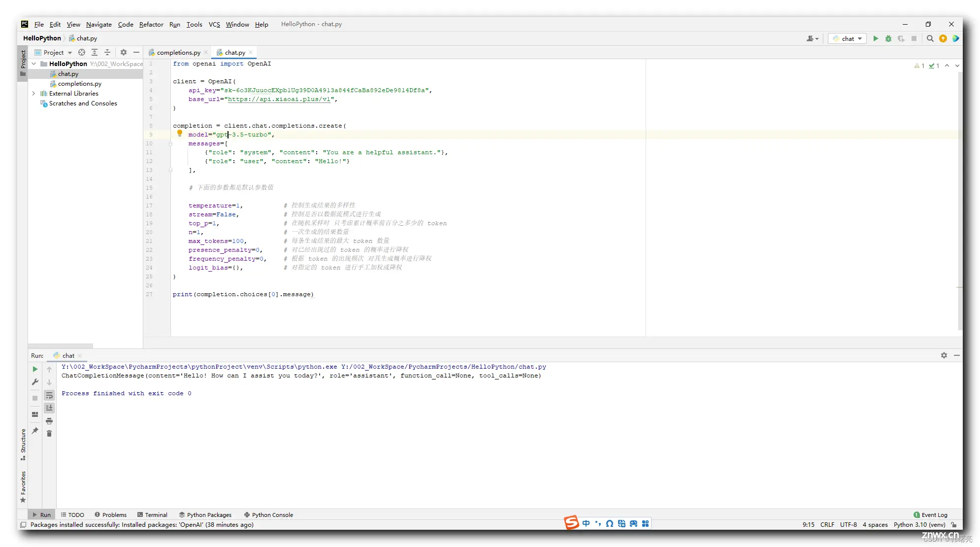Click the gray stop button in the top toolbar
The image size is (980, 547).
click(x=914, y=38)
